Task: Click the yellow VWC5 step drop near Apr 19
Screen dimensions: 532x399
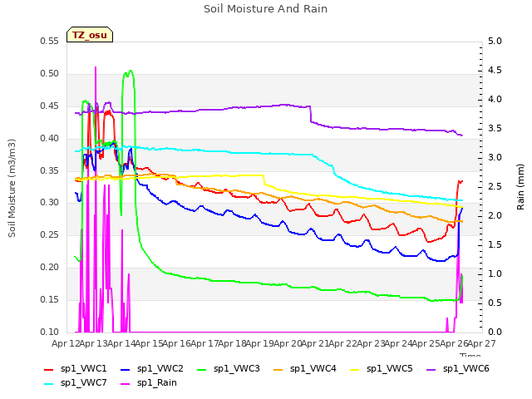Action: 264,180
